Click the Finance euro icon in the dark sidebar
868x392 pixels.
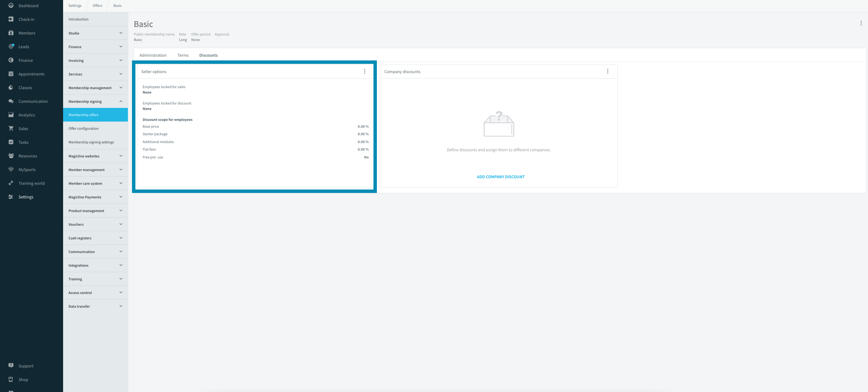point(11,60)
